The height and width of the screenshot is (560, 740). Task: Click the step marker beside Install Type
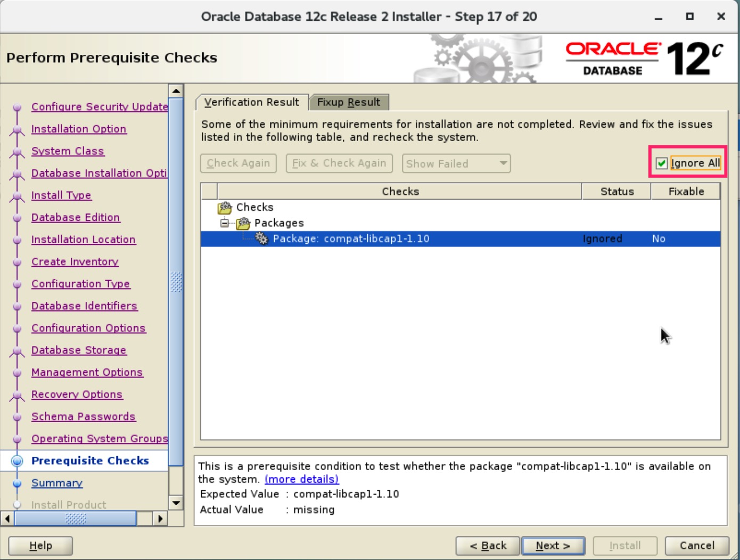[17, 196]
